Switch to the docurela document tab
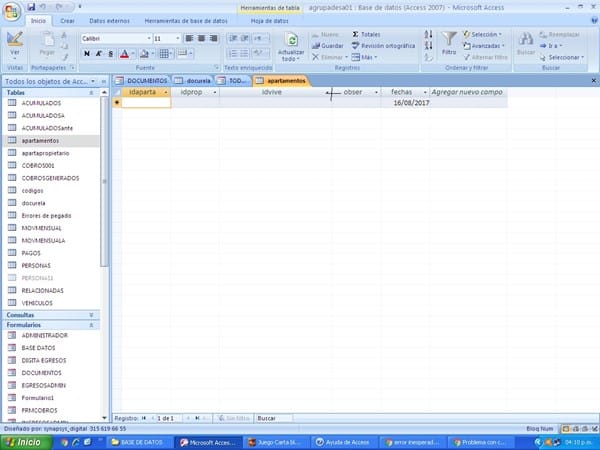The height and width of the screenshot is (450, 600). coord(193,81)
